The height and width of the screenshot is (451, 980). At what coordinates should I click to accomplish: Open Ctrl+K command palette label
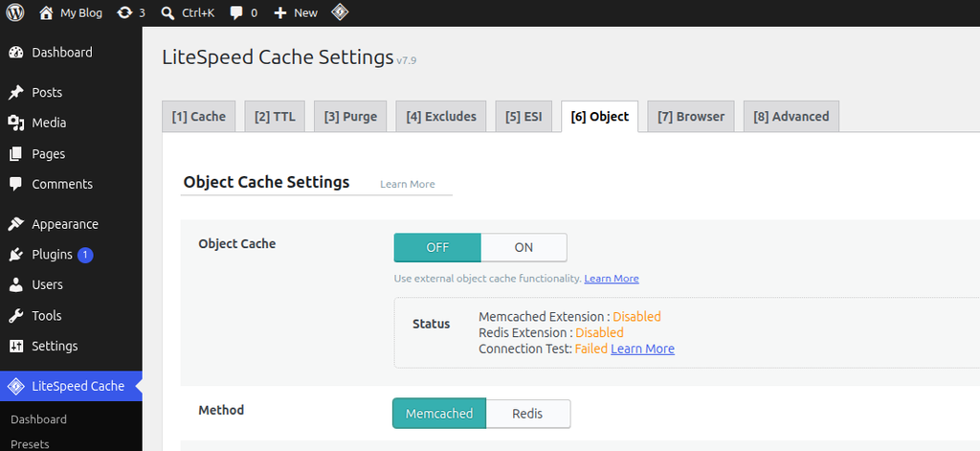click(x=198, y=12)
